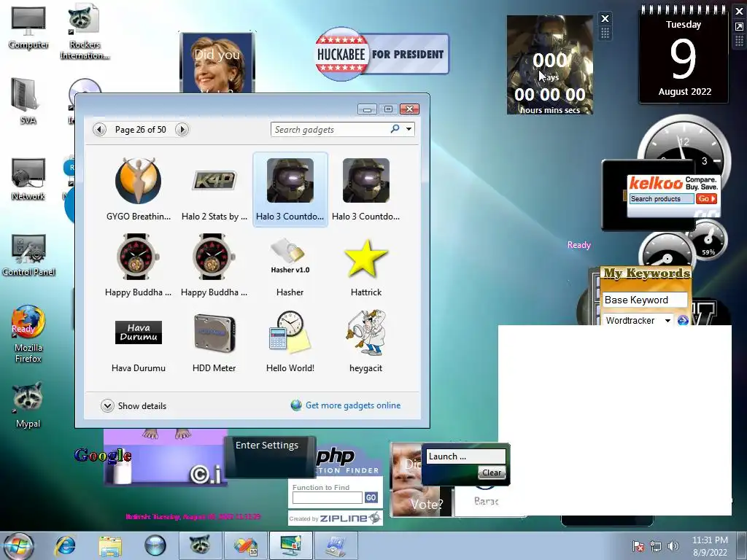The height and width of the screenshot is (560, 747).
Task: Click the Base Keyword input field
Action: (x=645, y=300)
